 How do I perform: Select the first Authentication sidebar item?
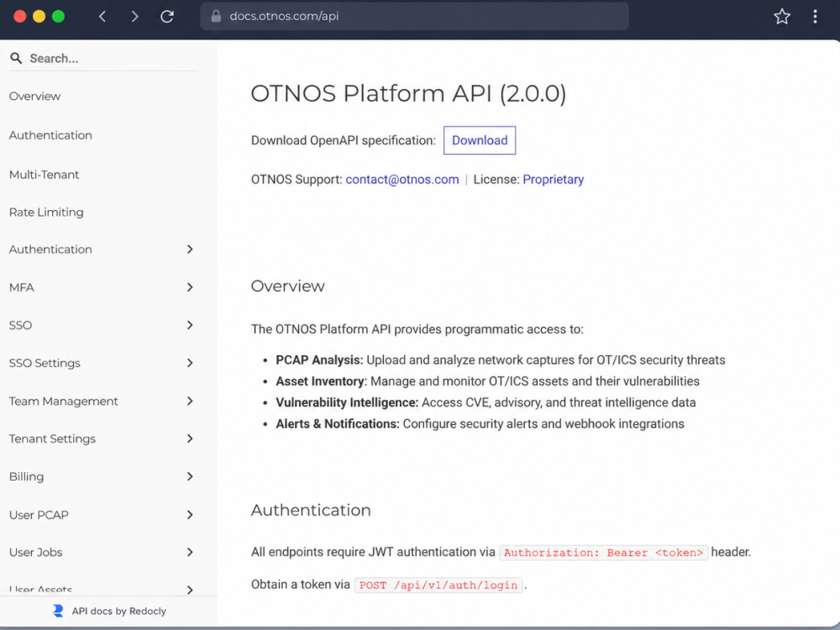point(50,135)
